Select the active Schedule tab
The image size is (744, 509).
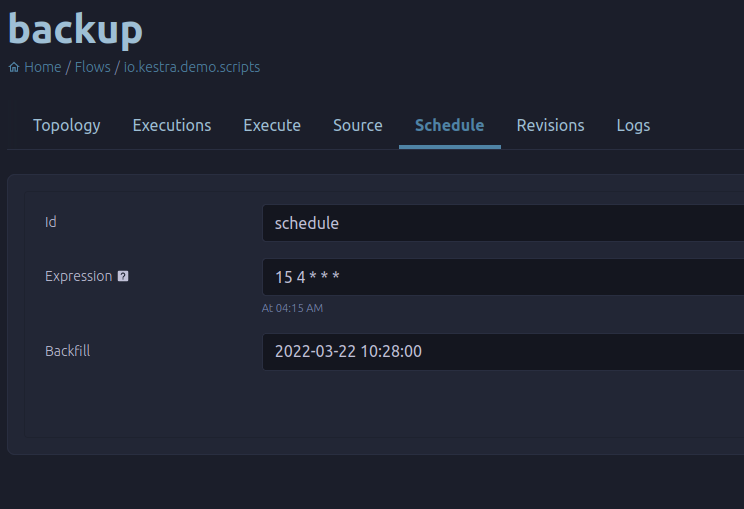[x=450, y=125]
